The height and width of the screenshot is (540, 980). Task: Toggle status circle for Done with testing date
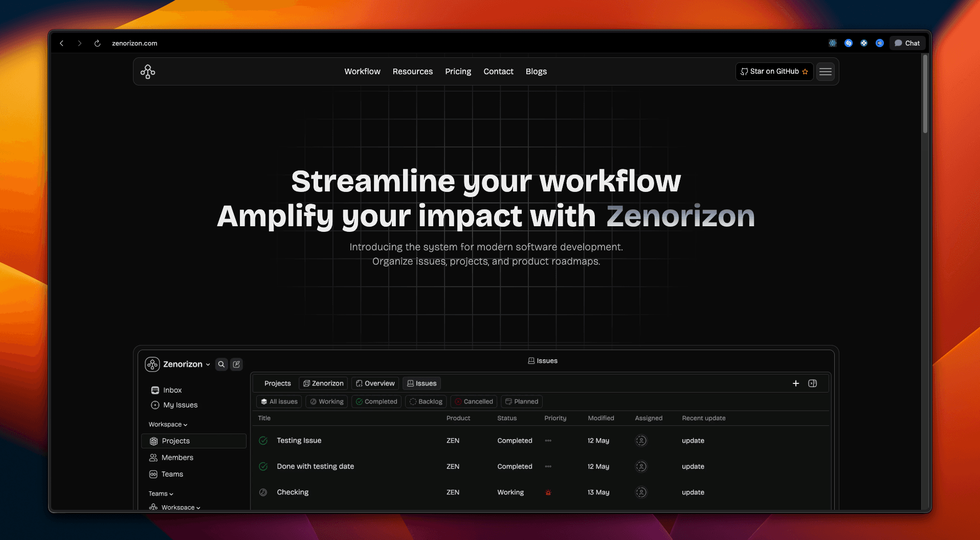click(x=263, y=466)
